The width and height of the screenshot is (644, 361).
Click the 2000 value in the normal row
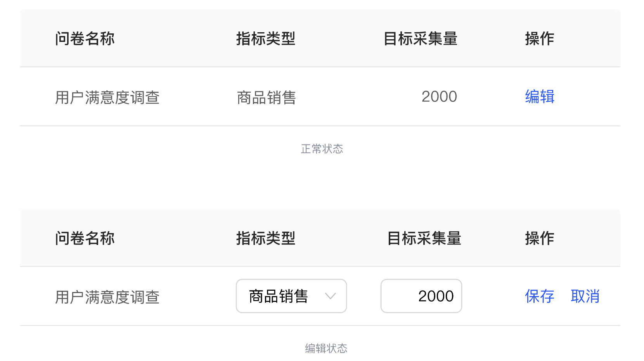439,97
